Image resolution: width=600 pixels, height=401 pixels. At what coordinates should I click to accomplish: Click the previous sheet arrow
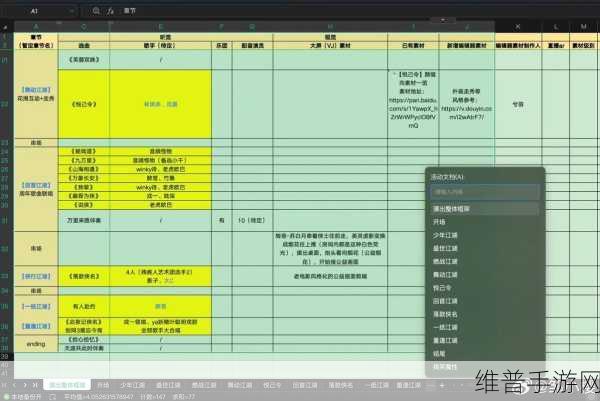(x=15, y=385)
